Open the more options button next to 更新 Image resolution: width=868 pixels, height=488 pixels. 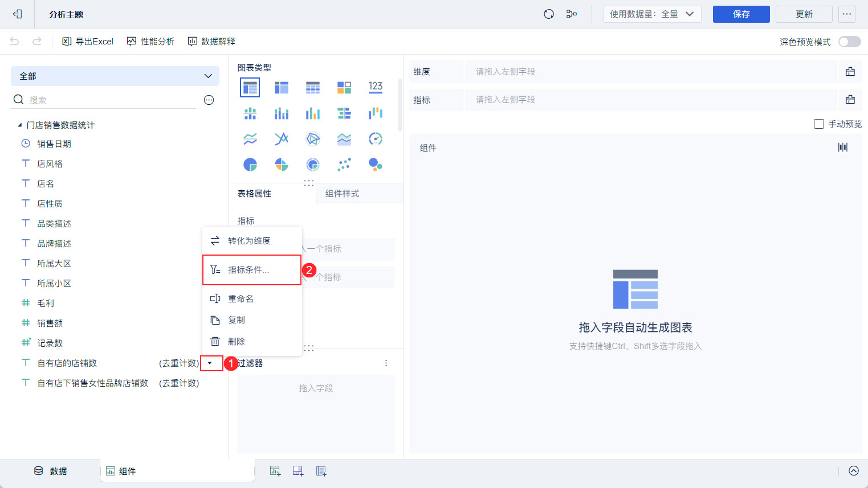(x=847, y=14)
